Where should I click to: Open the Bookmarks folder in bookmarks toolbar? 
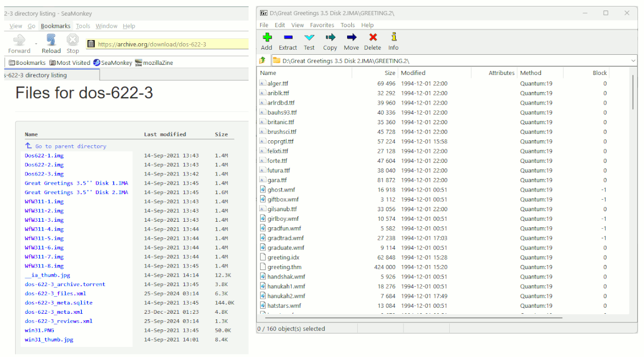[27, 63]
